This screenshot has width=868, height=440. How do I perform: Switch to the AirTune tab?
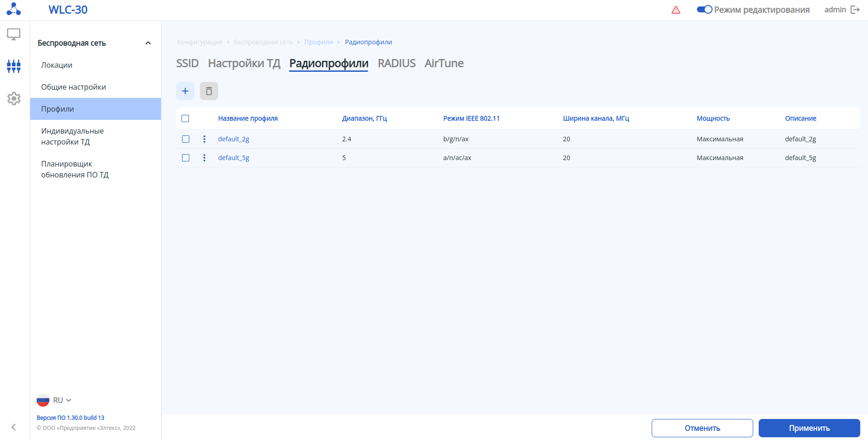click(x=444, y=63)
